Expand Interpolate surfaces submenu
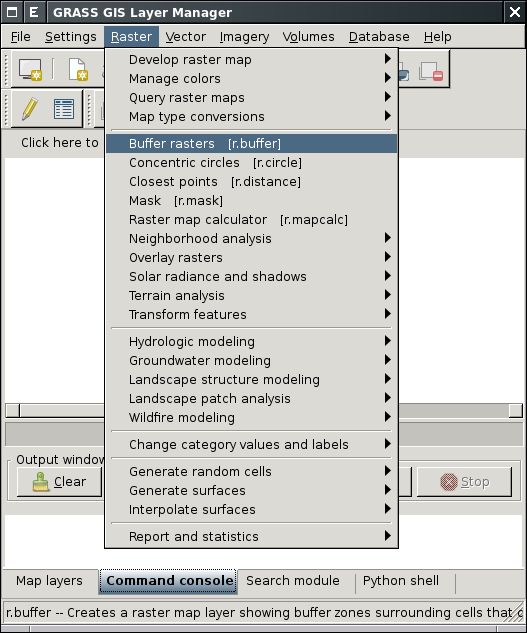The height and width of the screenshot is (633, 527). (x=251, y=509)
